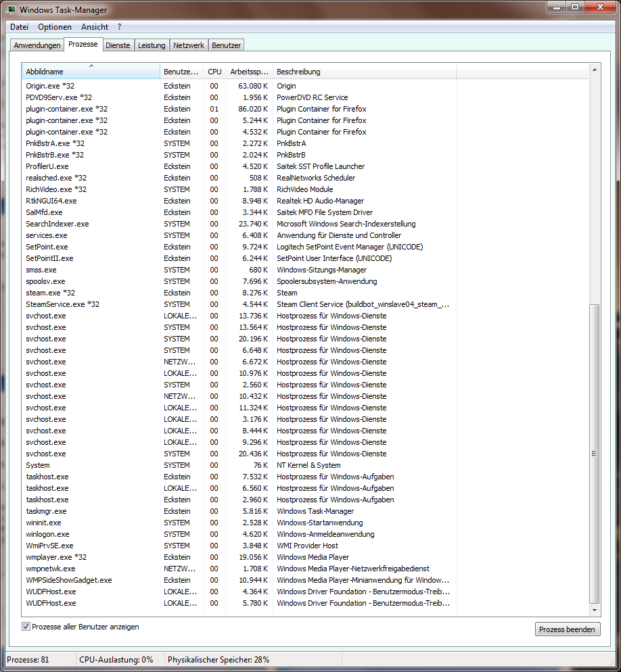The image size is (621, 672).
Task: Click the Prozesse: 81 status entry
Action: tap(28, 660)
